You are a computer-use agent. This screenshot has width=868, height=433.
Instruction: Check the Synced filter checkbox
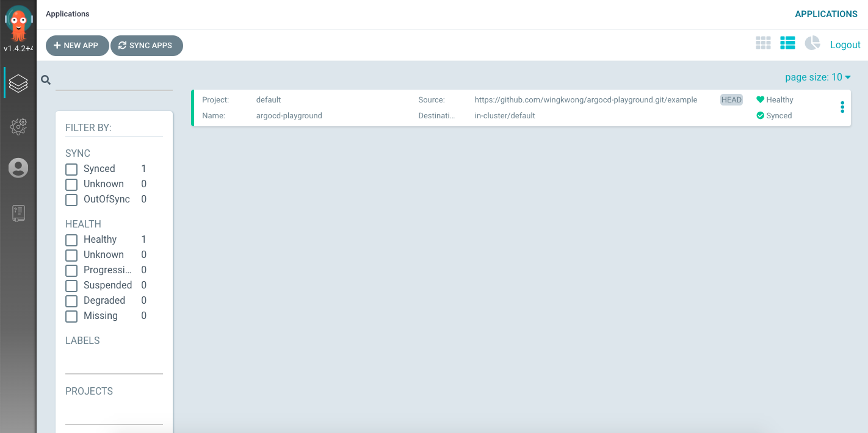pos(71,169)
